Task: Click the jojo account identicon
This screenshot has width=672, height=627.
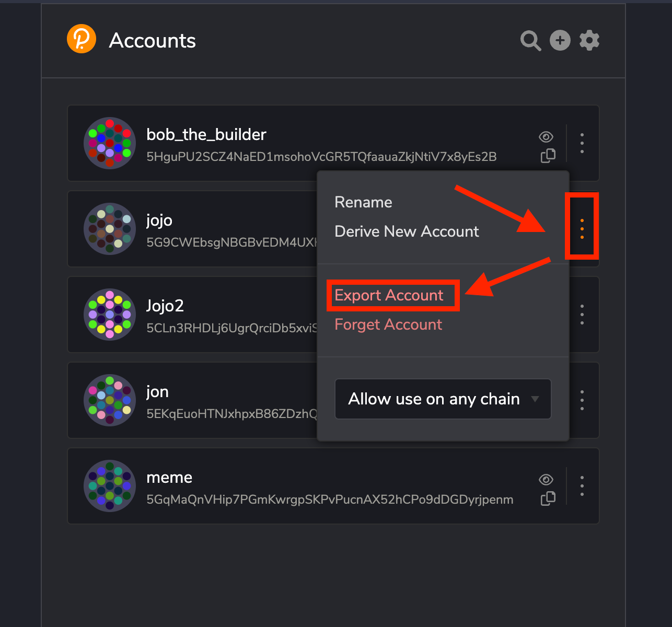Action: pos(110,229)
